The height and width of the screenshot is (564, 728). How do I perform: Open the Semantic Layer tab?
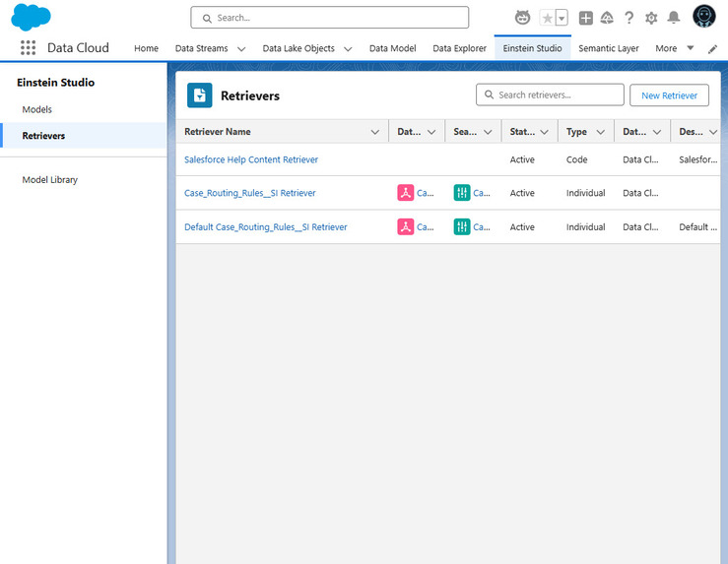tap(609, 48)
